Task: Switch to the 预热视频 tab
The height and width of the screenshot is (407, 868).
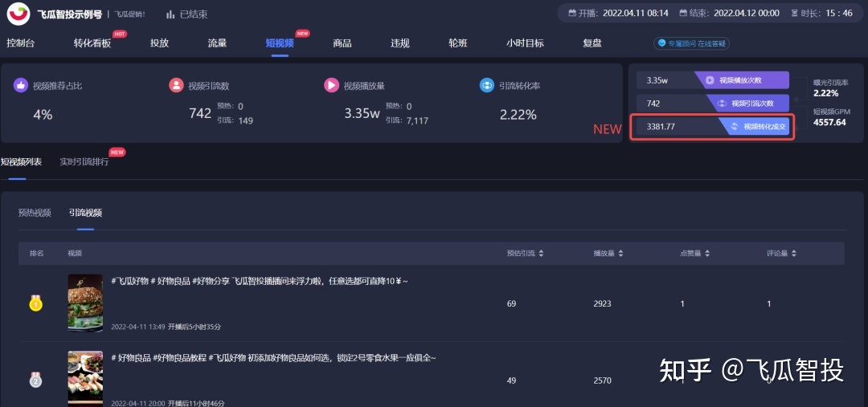Action: 35,213
